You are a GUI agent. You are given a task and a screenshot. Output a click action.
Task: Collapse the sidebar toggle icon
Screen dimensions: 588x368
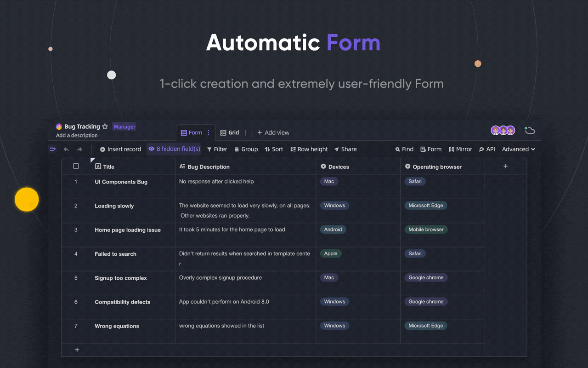click(x=53, y=149)
